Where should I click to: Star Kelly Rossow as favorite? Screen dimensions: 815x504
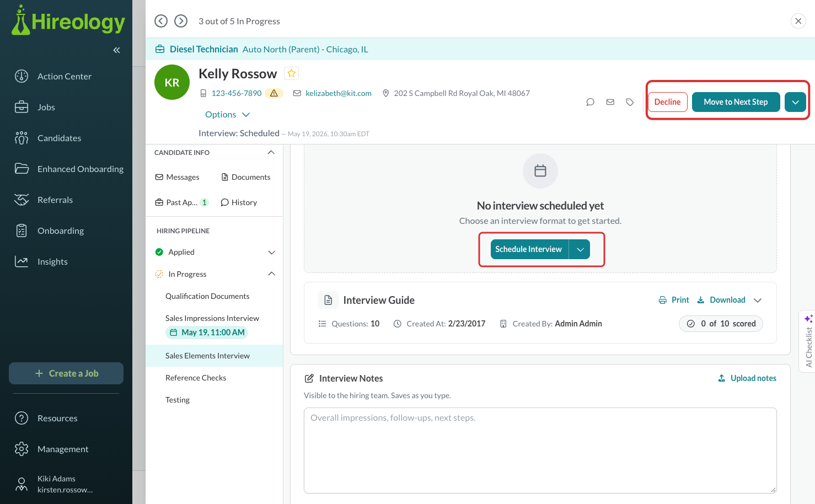tap(292, 73)
